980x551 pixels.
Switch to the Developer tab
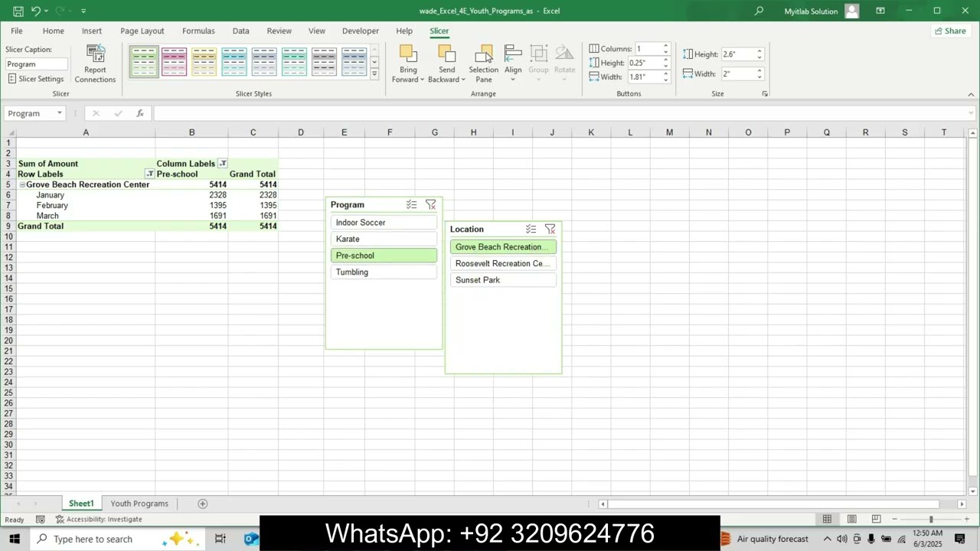(361, 31)
